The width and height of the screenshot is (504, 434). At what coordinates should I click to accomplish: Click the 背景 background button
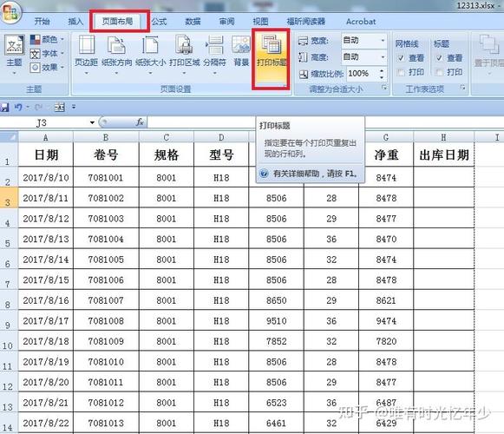(241, 51)
